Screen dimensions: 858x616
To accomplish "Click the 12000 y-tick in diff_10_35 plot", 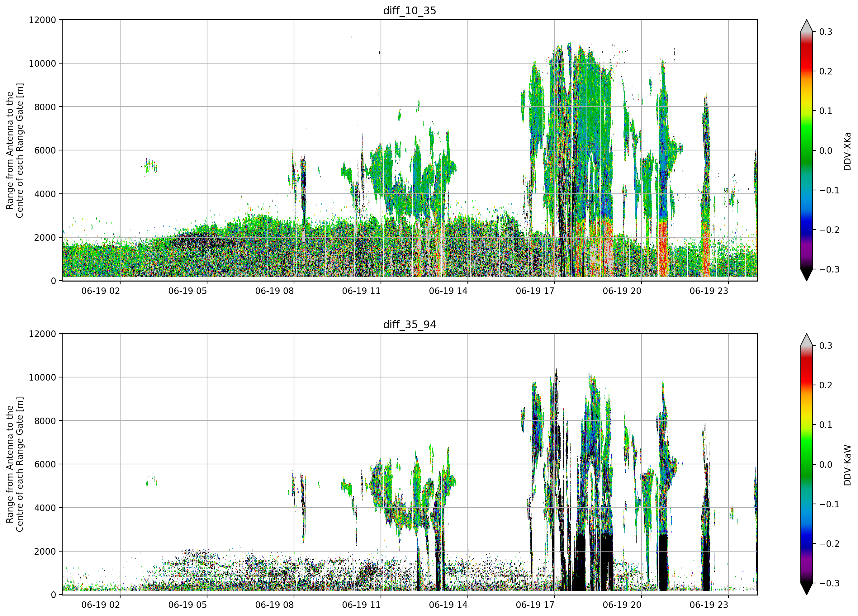I will click(x=42, y=20).
